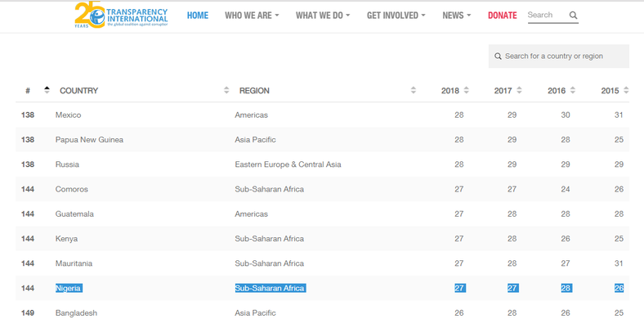644x324 pixels.
Task: Click the 2017 column header label
Action: tap(503, 91)
